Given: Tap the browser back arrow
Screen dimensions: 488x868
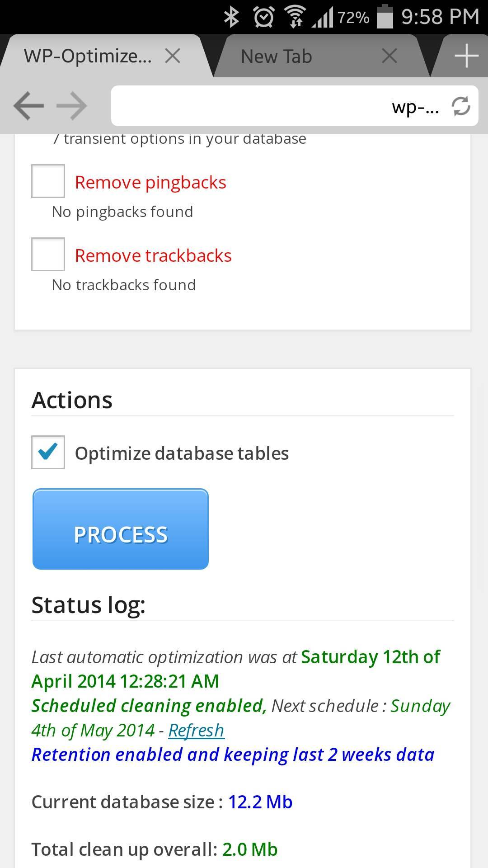Looking at the screenshot, I should (29, 106).
